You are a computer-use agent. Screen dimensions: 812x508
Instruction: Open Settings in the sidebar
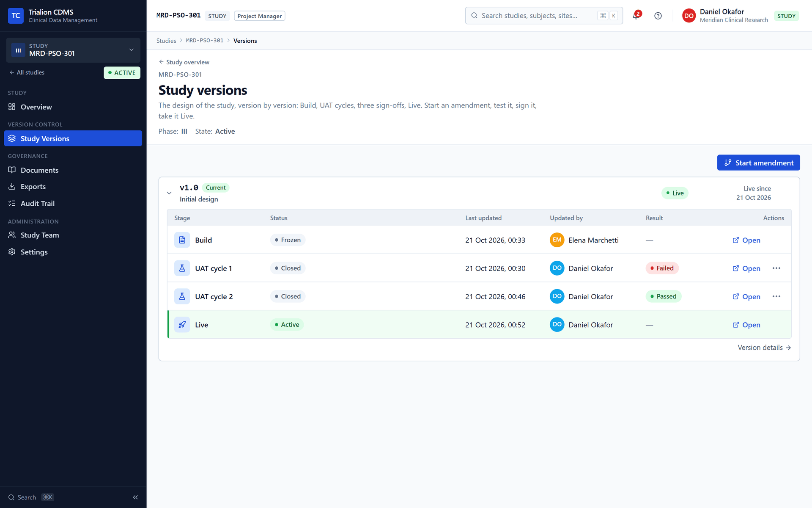tap(73, 252)
